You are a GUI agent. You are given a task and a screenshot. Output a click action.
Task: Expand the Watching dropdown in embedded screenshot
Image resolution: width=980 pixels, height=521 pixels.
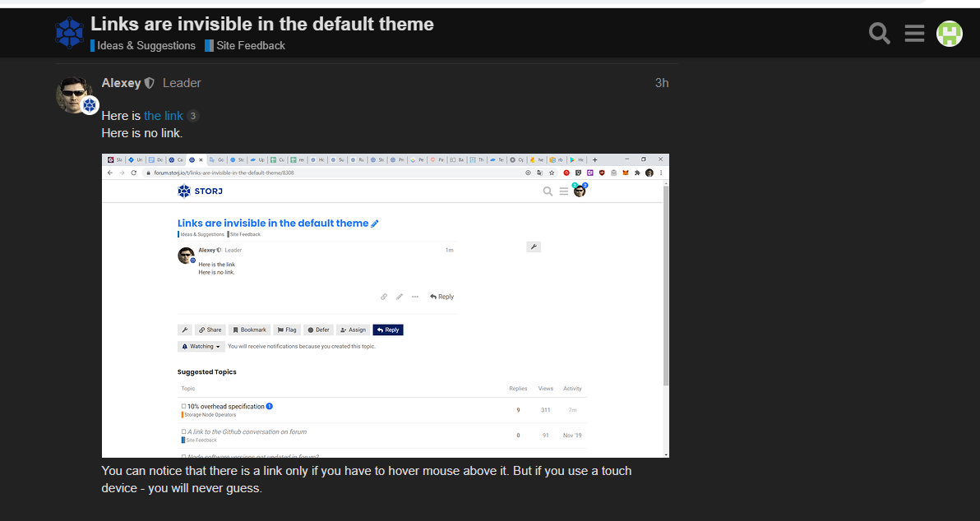(201, 347)
